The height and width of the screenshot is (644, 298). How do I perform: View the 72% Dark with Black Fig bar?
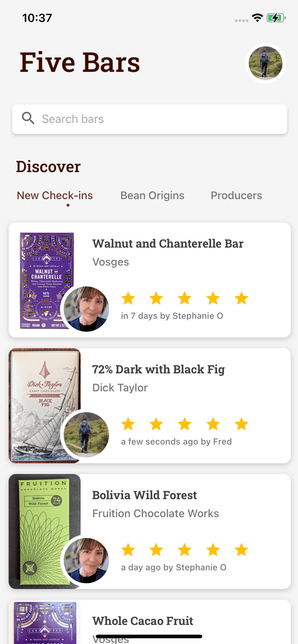coord(158,369)
